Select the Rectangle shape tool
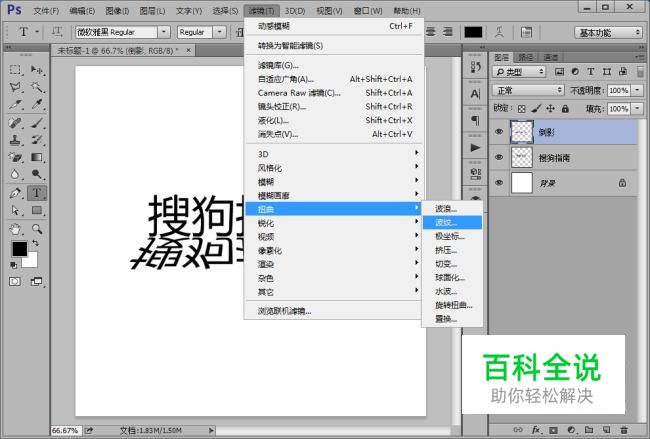 [x=37, y=211]
